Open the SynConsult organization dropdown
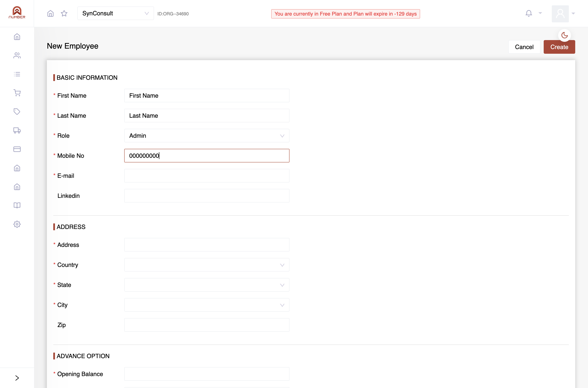Image resolution: width=588 pixels, height=388 pixels. pos(115,13)
